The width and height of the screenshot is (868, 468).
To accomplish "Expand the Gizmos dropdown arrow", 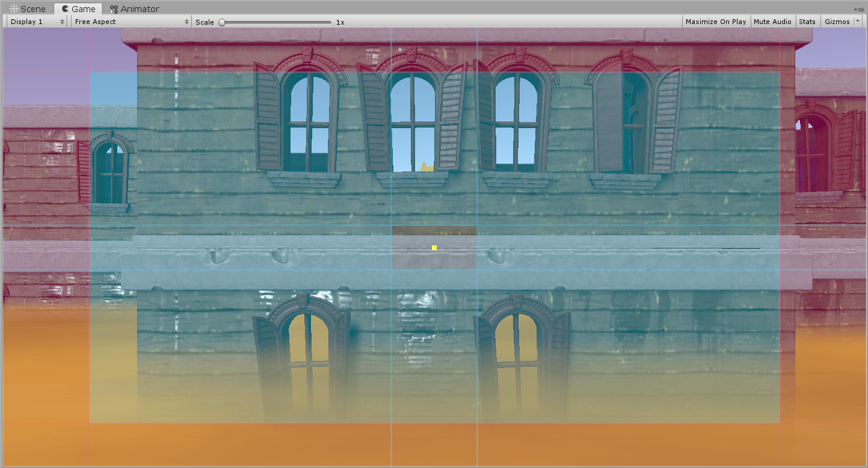I will coord(858,21).
